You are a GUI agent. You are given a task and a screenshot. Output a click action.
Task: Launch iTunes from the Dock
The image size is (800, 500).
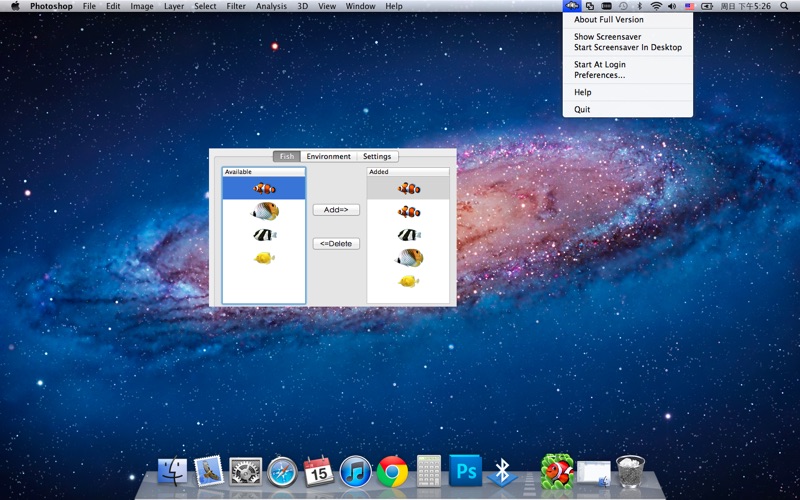pyautogui.click(x=356, y=471)
